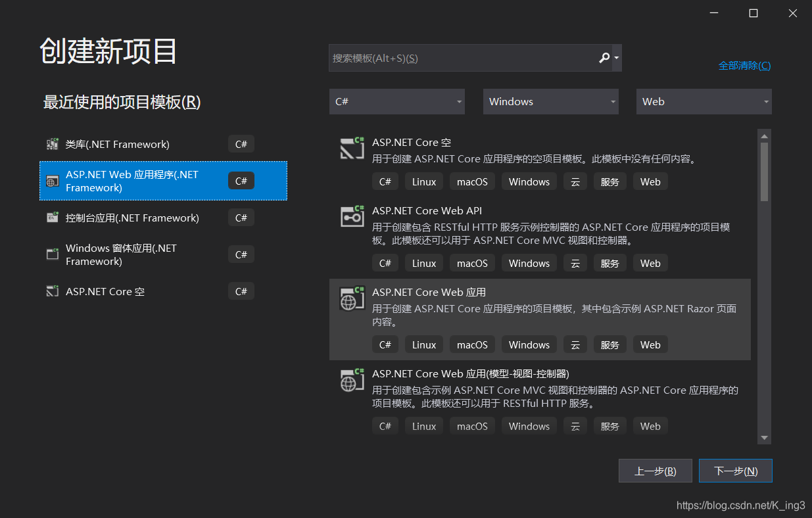The image size is (812, 518).
Task: Click the search magnifier icon
Action: (604, 58)
